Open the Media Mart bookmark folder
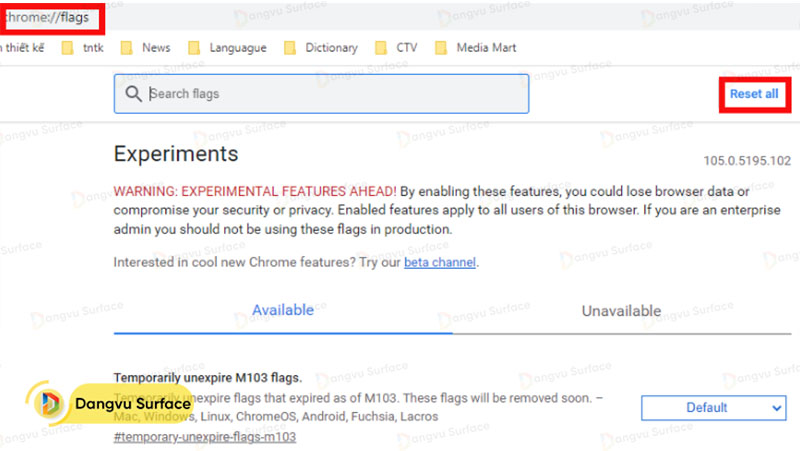The image size is (800, 451). pyautogui.click(x=476, y=47)
